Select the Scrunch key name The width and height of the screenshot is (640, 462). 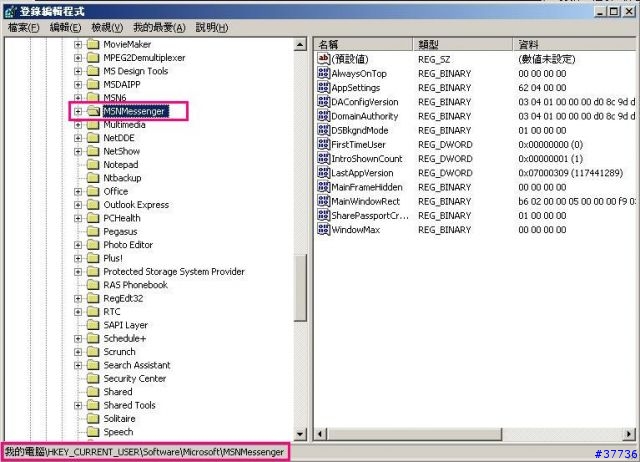(119, 352)
